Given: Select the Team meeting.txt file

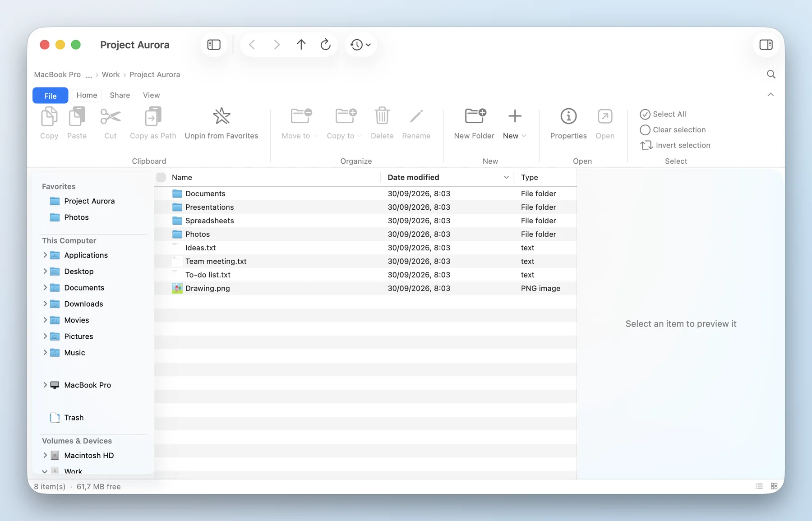Looking at the screenshot, I should pos(365,261).
